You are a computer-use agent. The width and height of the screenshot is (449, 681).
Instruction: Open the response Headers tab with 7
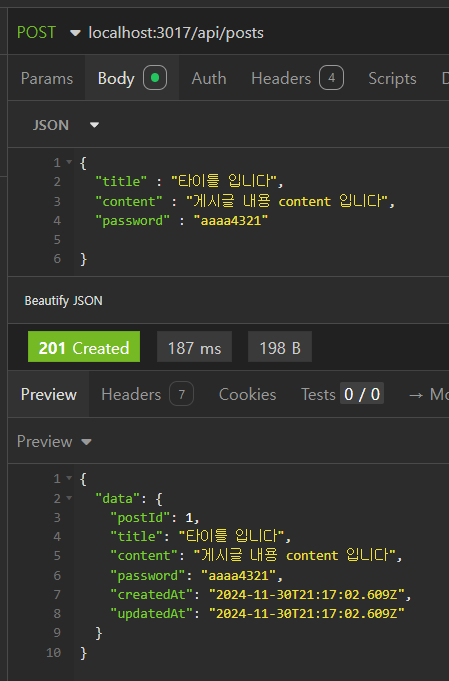(147, 394)
